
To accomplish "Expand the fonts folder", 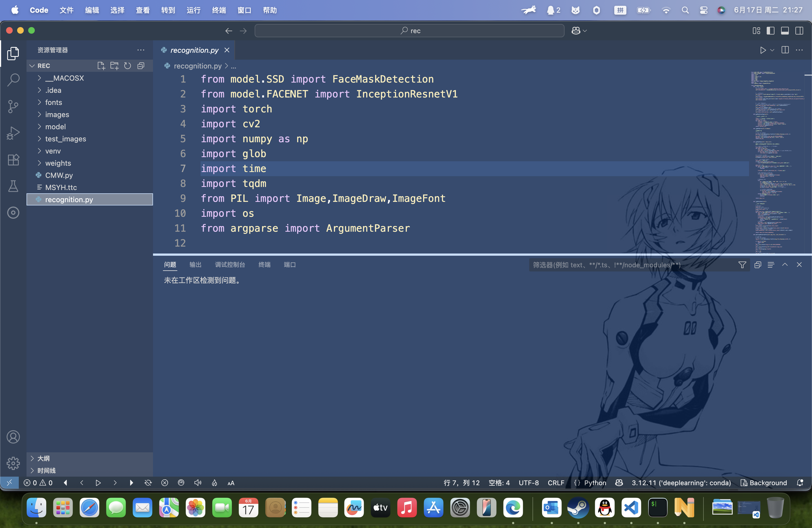I will point(89,102).
